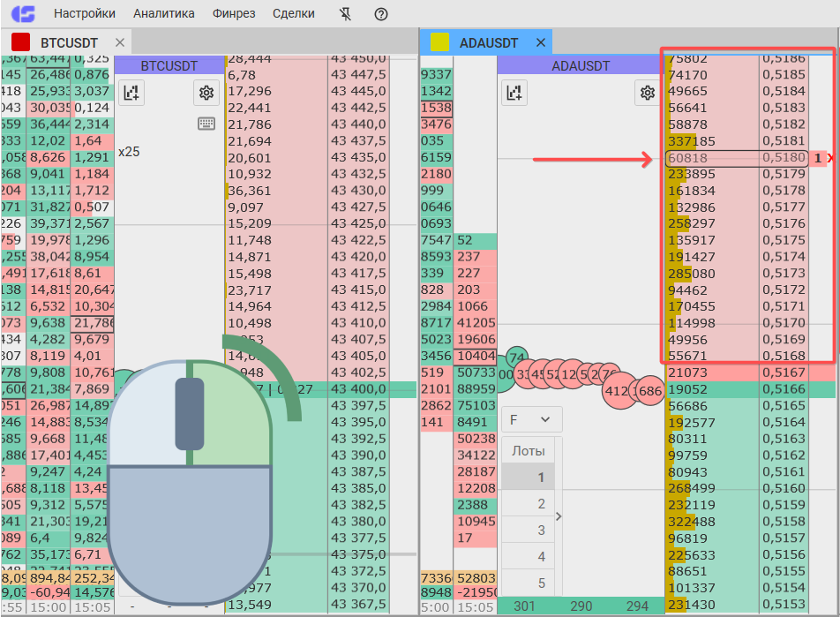Open ADAUSDT panel gear settings
The height and width of the screenshot is (617, 840).
click(648, 93)
